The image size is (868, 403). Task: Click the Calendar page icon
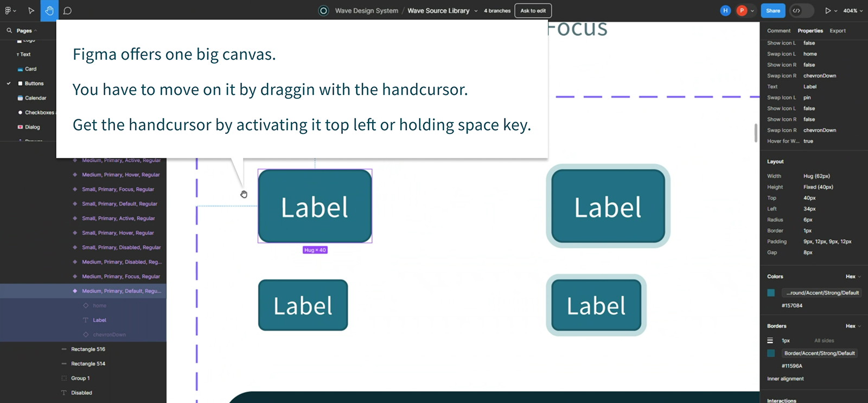click(x=20, y=98)
